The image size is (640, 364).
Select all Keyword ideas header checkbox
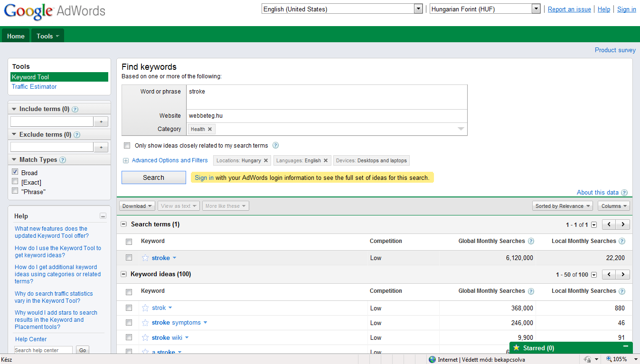pyautogui.click(x=129, y=291)
